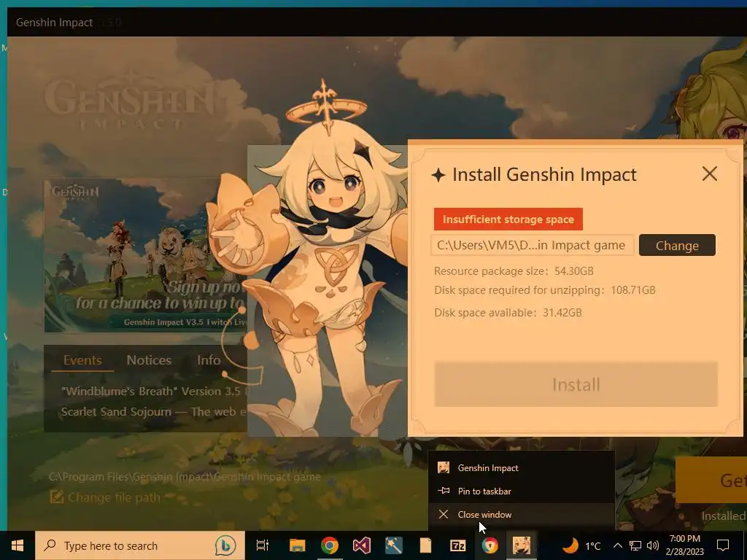Image resolution: width=747 pixels, height=560 pixels.
Task: Click the pin icon beside Pin to taskbar
Action: coord(444,491)
